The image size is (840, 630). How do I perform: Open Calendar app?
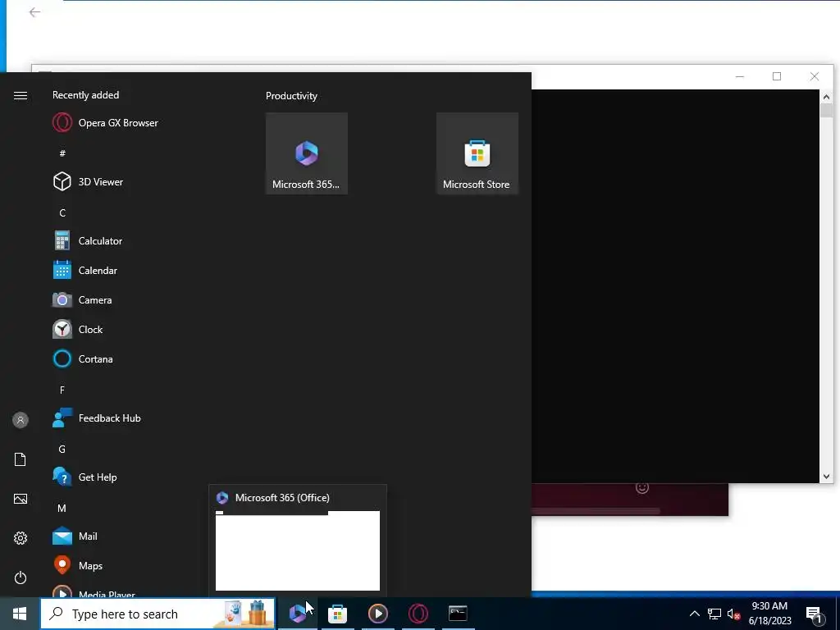pyautogui.click(x=84, y=271)
